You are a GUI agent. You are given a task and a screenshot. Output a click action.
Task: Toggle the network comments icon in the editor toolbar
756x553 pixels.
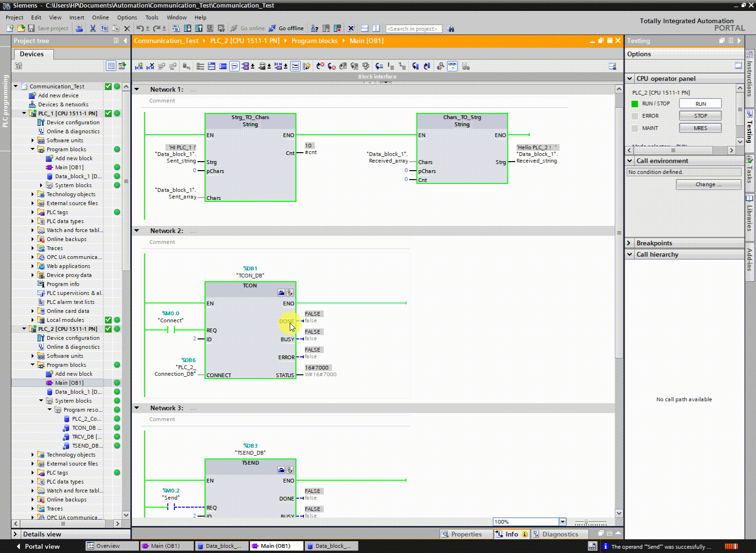(x=234, y=66)
